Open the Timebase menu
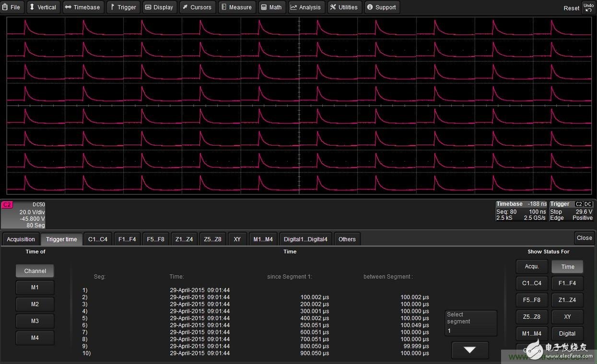Screen dimensions: 597x364 (82, 7)
